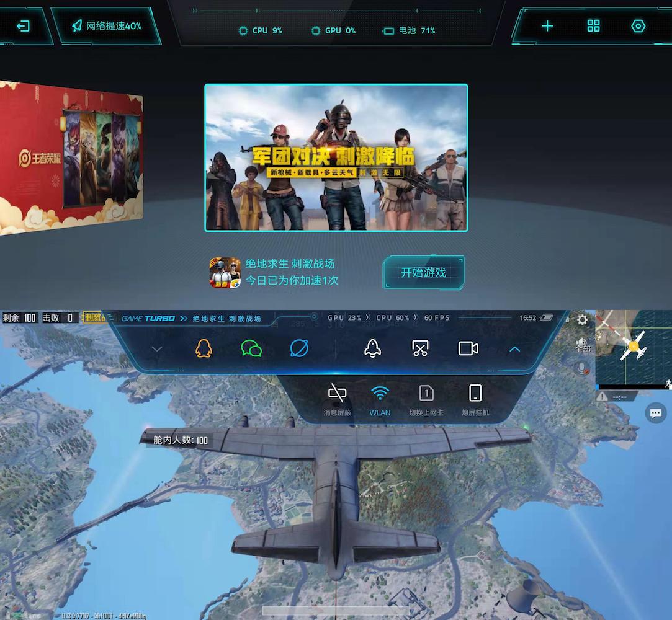
Task: Tap the 60 FPS readout
Action: (x=437, y=317)
